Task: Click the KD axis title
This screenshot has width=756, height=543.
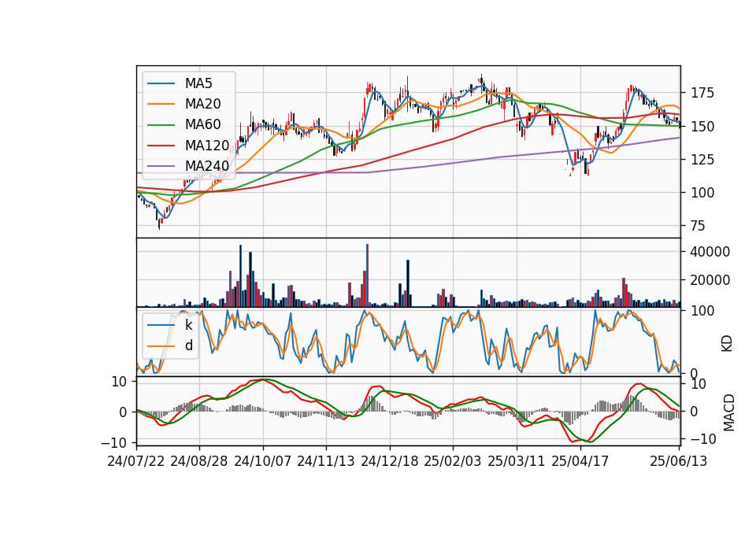Action: (x=727, y=344)
